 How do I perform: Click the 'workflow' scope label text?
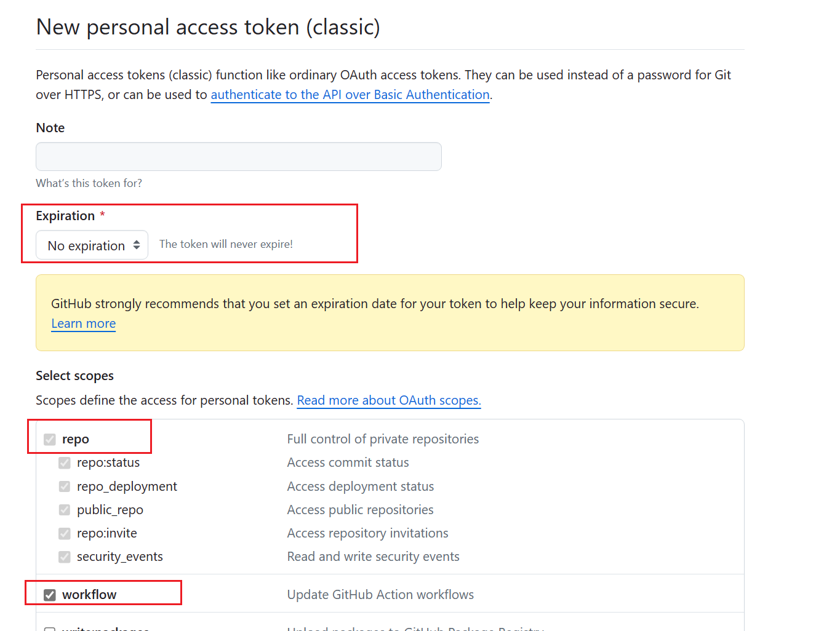pyautogui.click(x=89, y=595)
